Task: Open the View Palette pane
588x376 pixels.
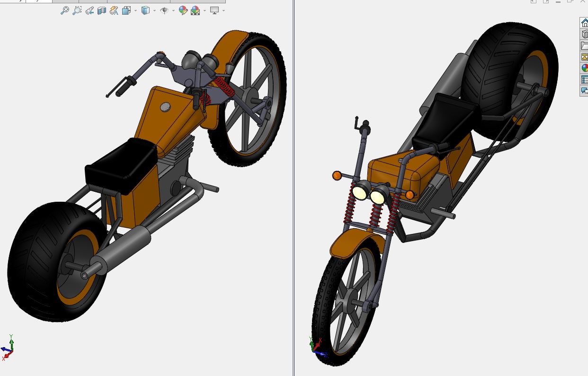Action: 585,57
